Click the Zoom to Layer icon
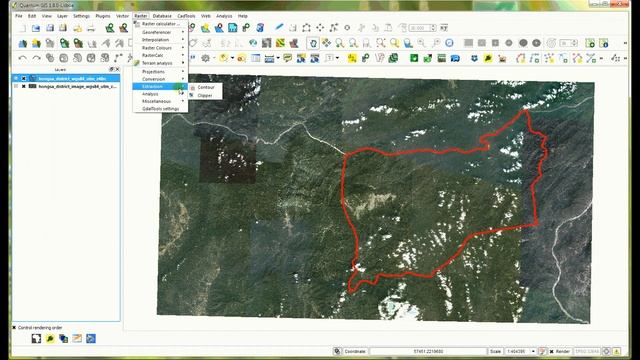The image size is (640, 360). 408,43
